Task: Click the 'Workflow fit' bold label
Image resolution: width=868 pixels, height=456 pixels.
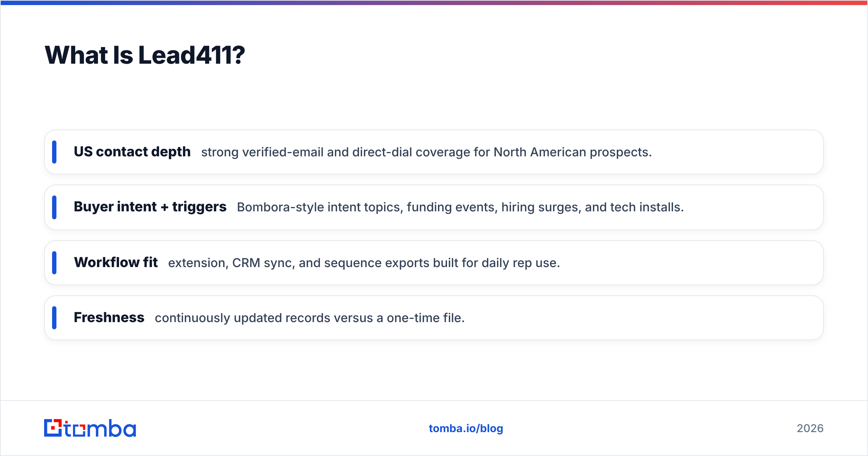Action: coord(116,262)
